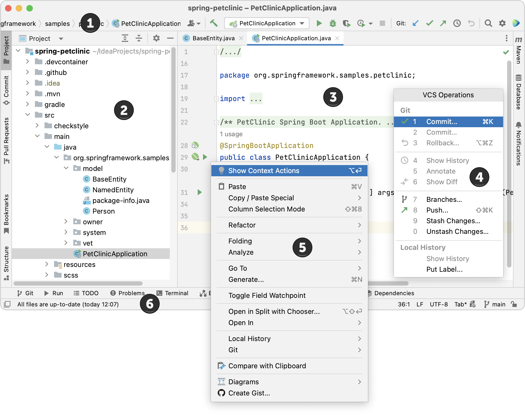
Task: Click the VCS update project icon
Action: (x=414, y=23)
